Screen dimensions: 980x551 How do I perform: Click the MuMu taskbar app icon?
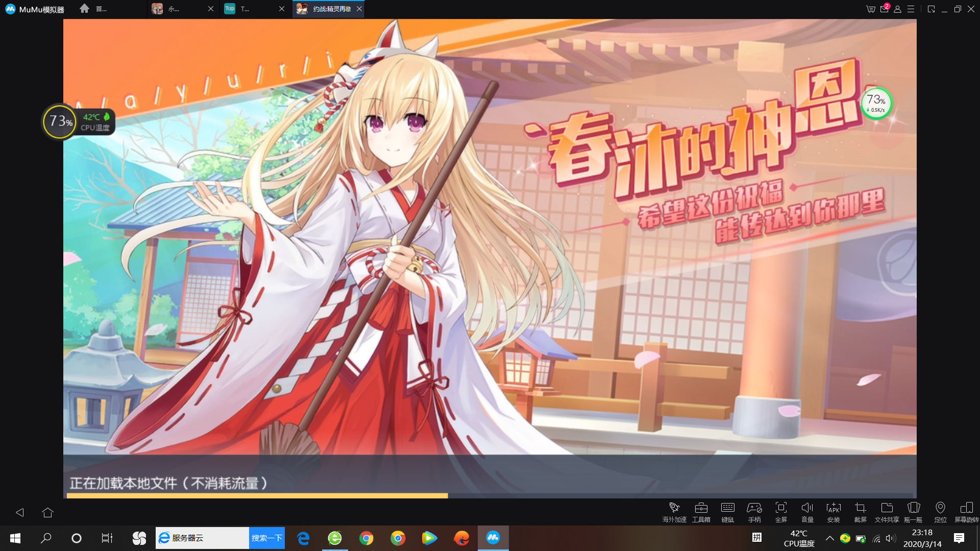point(493,538)
